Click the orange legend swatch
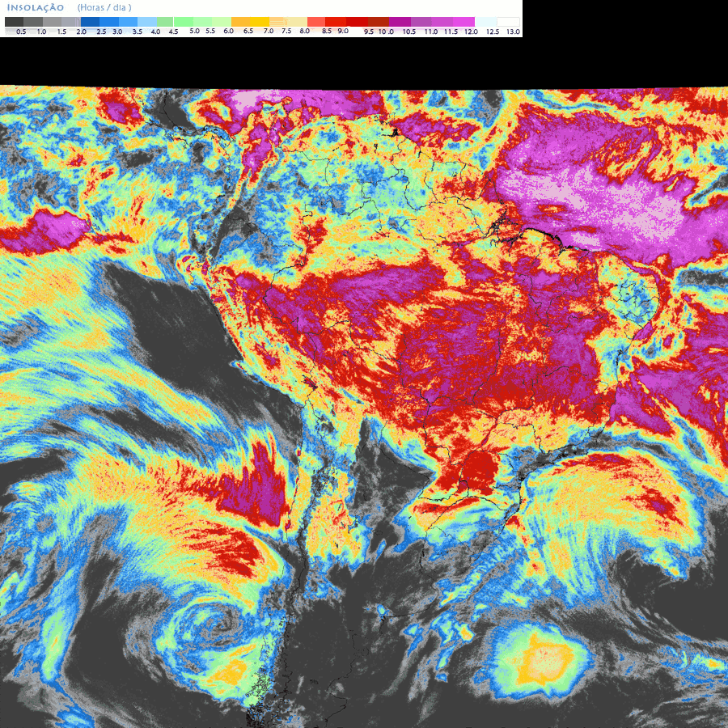 pos(240,22)
